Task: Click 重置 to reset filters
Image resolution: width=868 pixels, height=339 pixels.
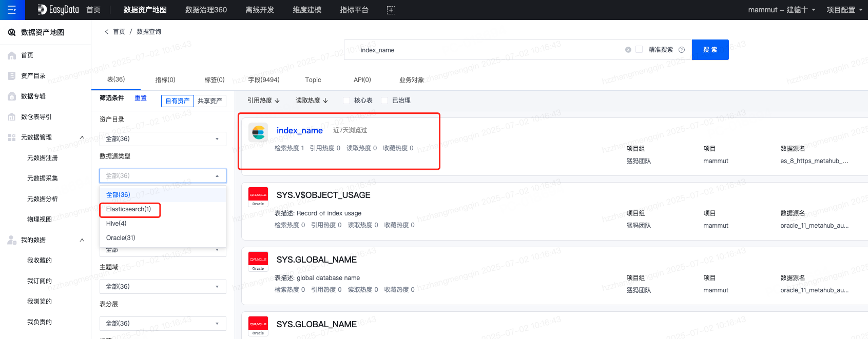Action: point(141,98)
